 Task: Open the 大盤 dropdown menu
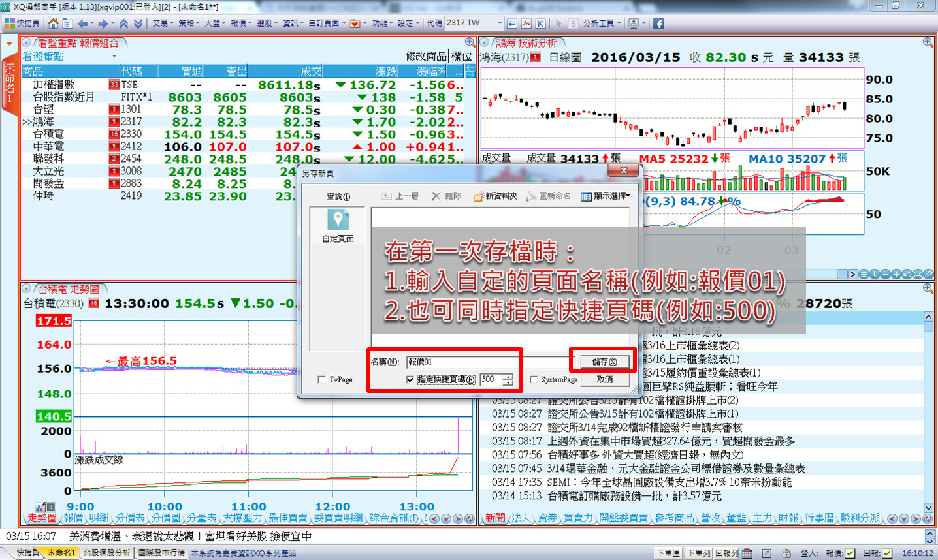tap(215, 23)
